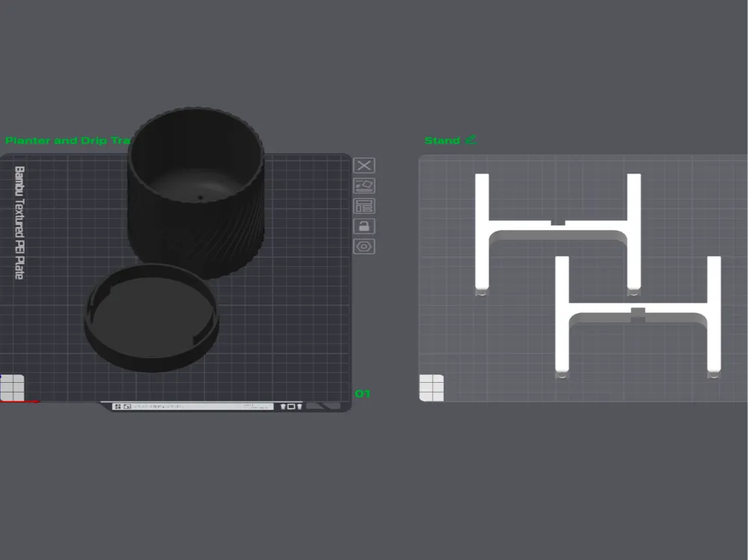
Task: Arrange objects on plate 01
Action: pyautogui.click(x=364, y=206)
